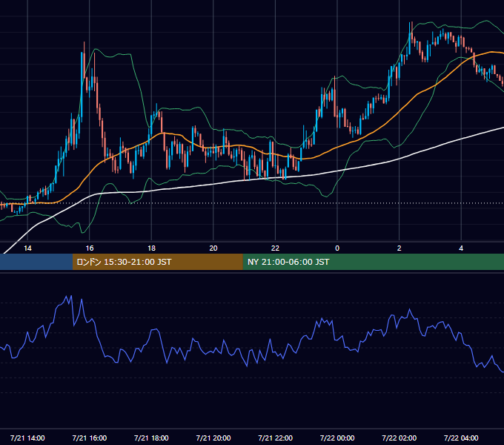Click the 4 hour label on the price chart axis

pyautogui.click(x=461, y=248)
